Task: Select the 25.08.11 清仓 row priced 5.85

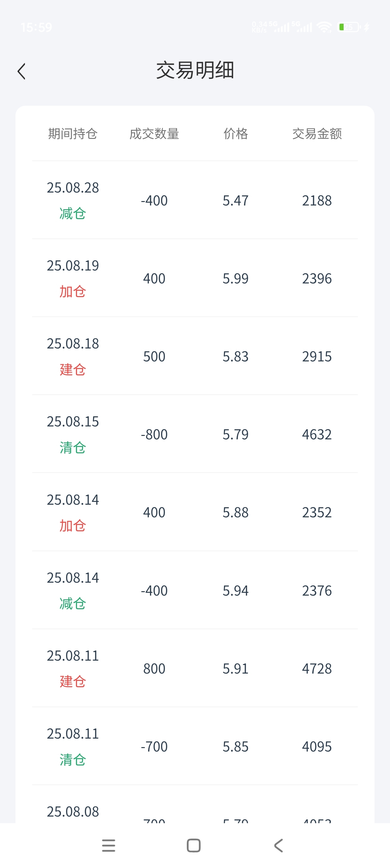Action: (x=195, y=746)
